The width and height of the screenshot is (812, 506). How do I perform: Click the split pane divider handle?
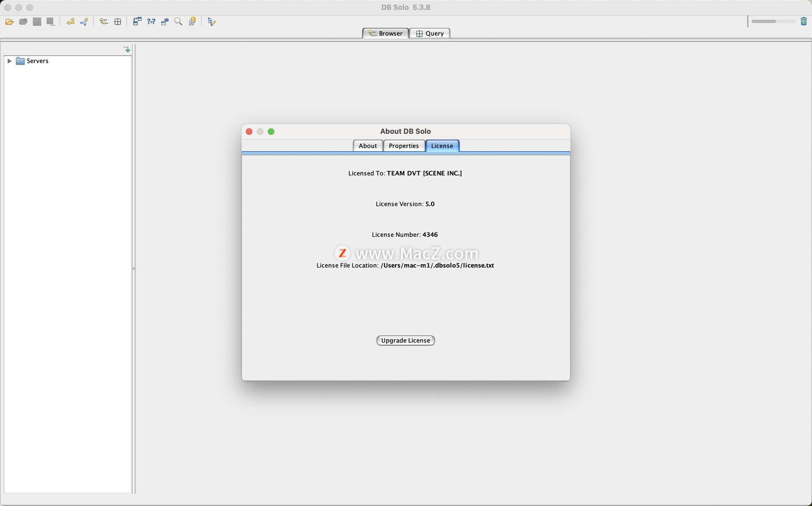(x=134, y=268)
